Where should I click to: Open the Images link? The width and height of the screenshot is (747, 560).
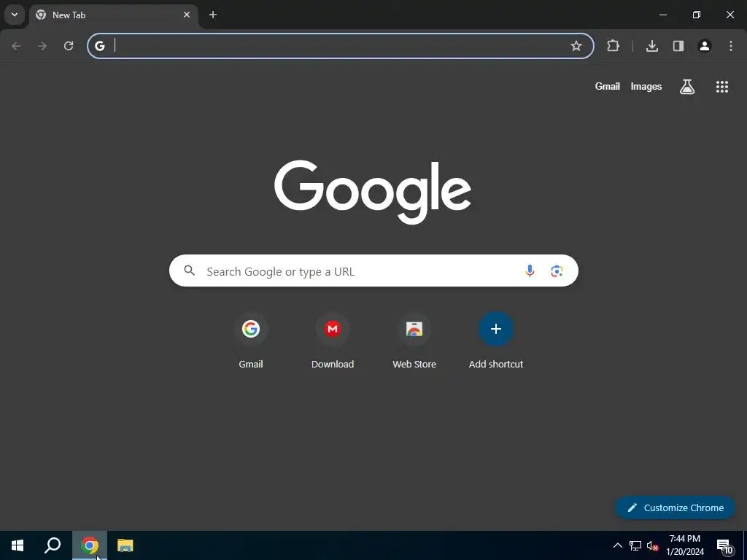[646, 86]
